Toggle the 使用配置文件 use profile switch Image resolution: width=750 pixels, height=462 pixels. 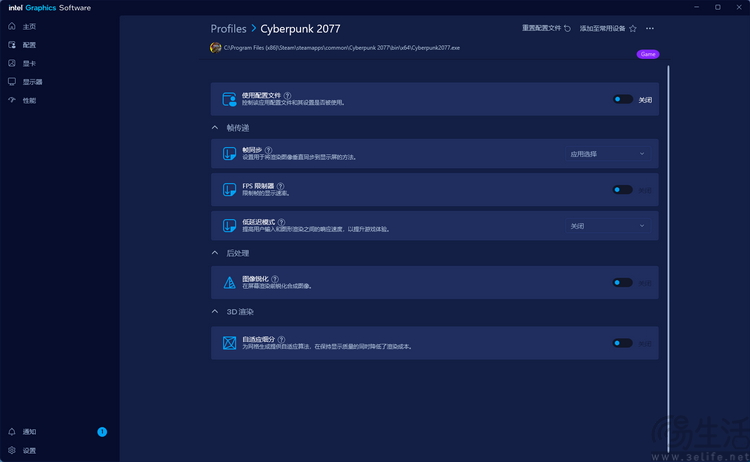coord(623,99)
